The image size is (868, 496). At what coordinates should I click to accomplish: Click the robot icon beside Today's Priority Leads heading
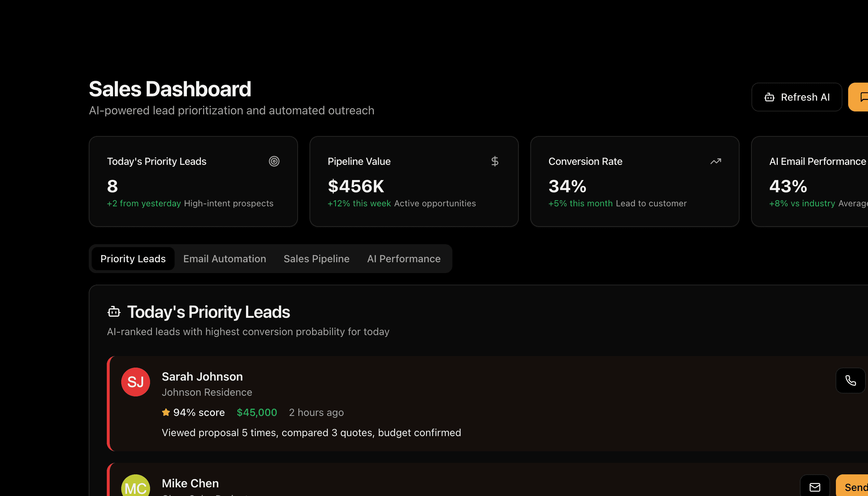point(114,312)
